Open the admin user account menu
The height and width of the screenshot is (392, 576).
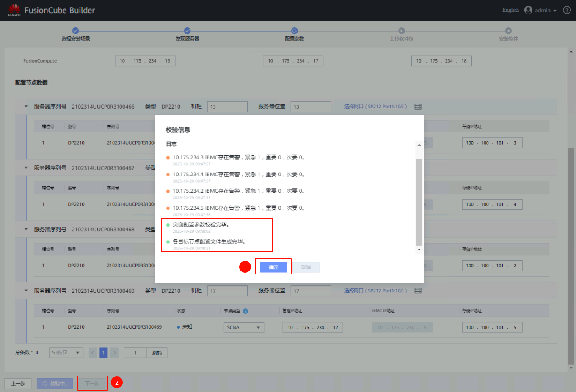tap(540, 10)
